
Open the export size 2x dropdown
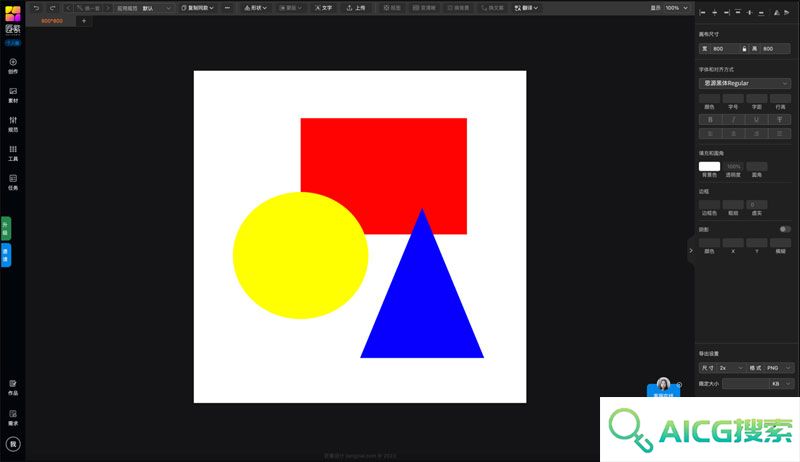[731, 368]
